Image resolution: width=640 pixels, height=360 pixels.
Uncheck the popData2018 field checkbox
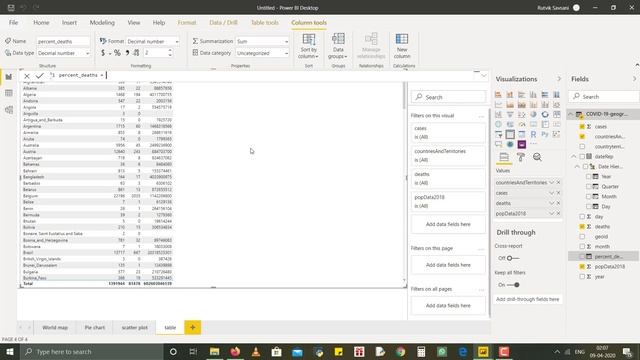[x=582, y=267]
